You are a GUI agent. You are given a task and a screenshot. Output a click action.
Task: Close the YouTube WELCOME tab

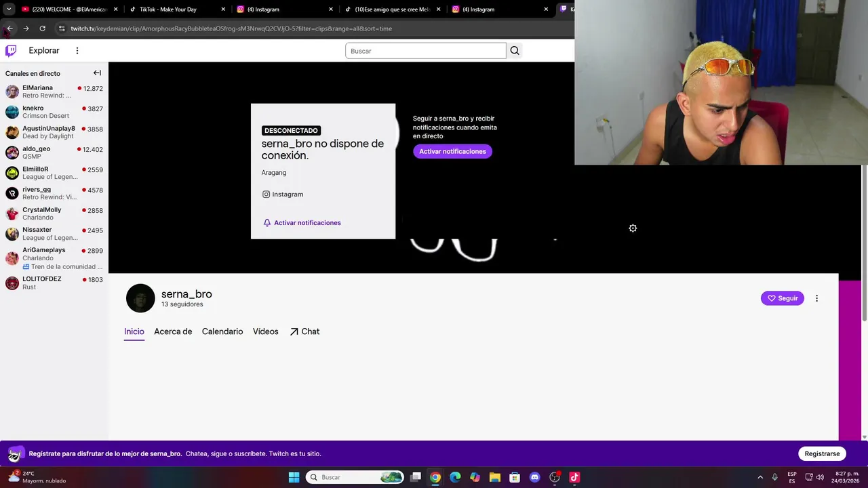click(115, 9)
